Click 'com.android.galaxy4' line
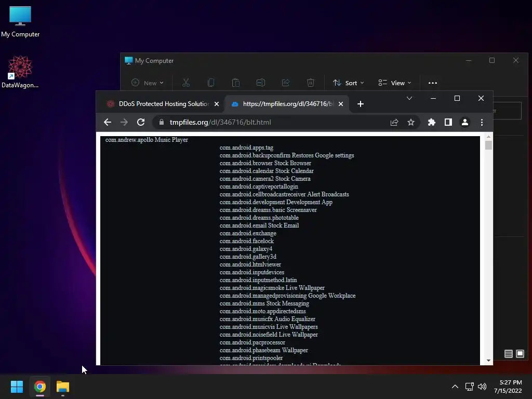Image resolution: width=532 pixels, height=399 pixels. pyautogui.click(x=246, y=249)
